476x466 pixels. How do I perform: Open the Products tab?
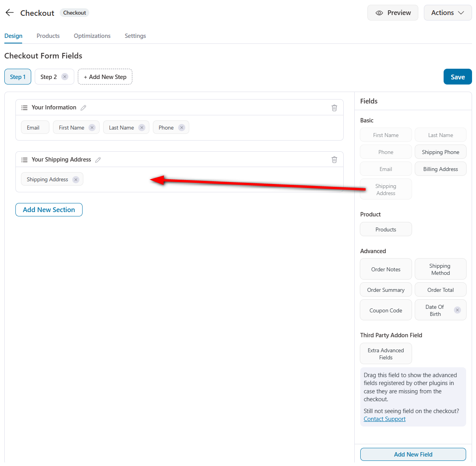[x=48, y=36]
